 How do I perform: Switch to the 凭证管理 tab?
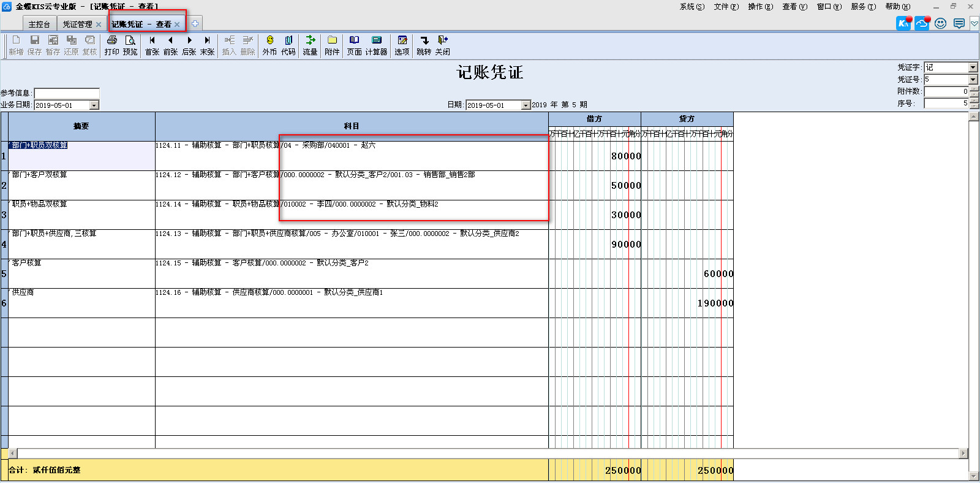click(77, 25)
